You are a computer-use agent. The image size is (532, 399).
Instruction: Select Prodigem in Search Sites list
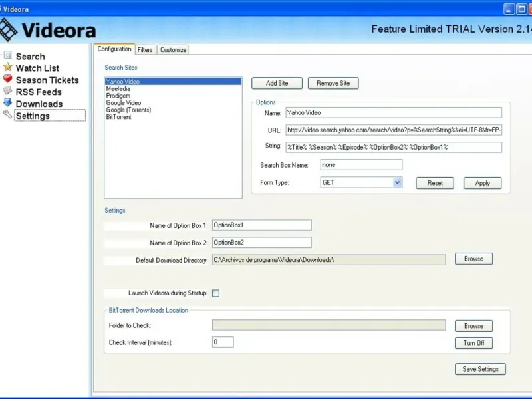tap(173, 96)
